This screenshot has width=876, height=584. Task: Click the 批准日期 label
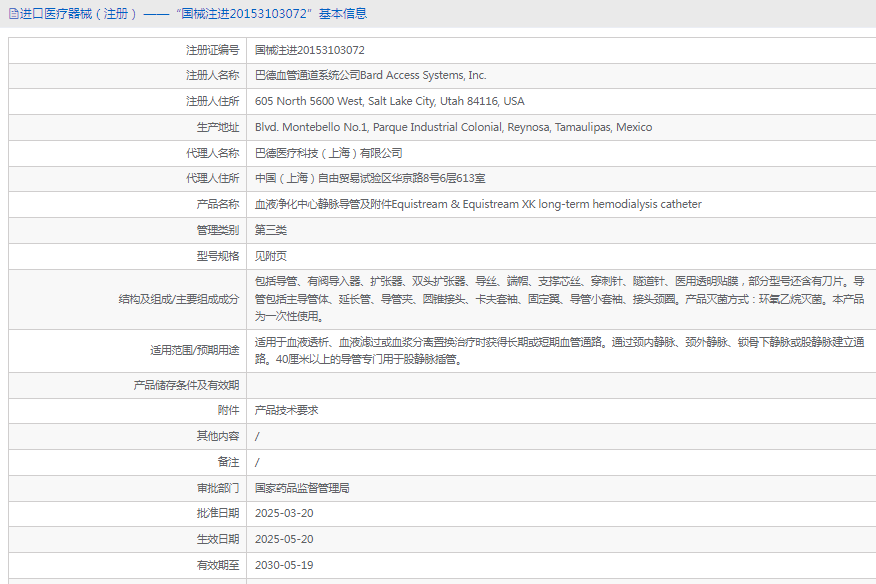pyautogui.click(x=217, y=513)
